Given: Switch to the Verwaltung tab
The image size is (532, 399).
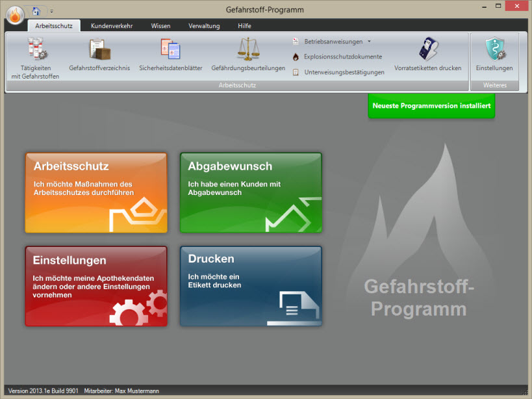Looking at the screenshot, I should tap(204, 26).
